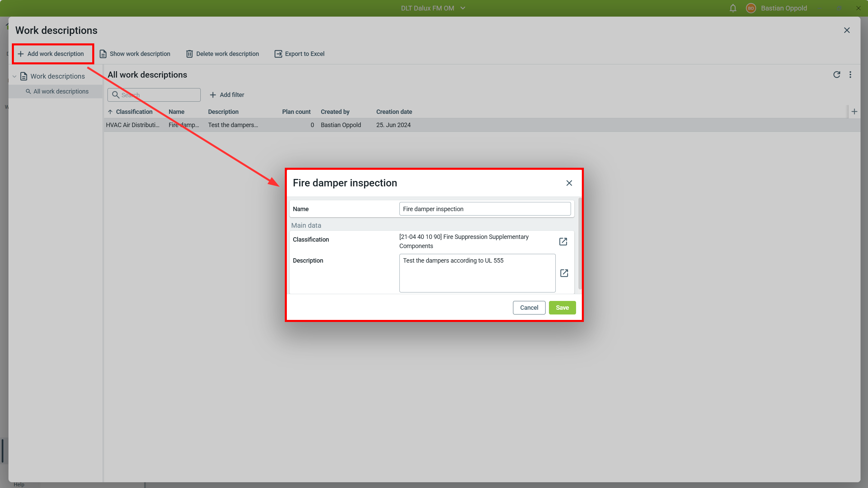This screenshot has height=488, width=868.
Task: Select All work descriptions in sidebar
Action: click(x=61, y=91)
